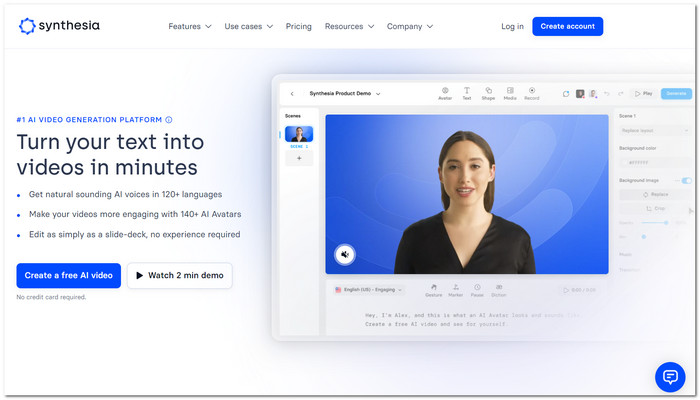Unmute the video with speaker button

tap(345, 254)
